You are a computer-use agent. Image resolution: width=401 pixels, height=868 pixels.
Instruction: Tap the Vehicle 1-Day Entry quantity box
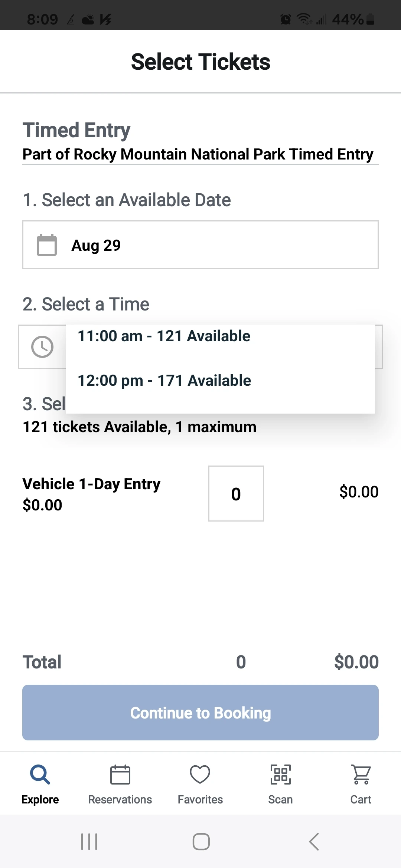(236, 493)
